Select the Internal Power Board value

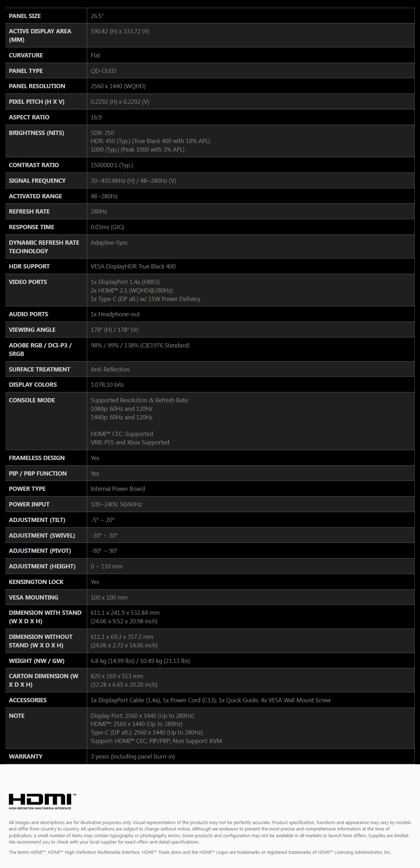pyautogui.click(x=118, y=489)
